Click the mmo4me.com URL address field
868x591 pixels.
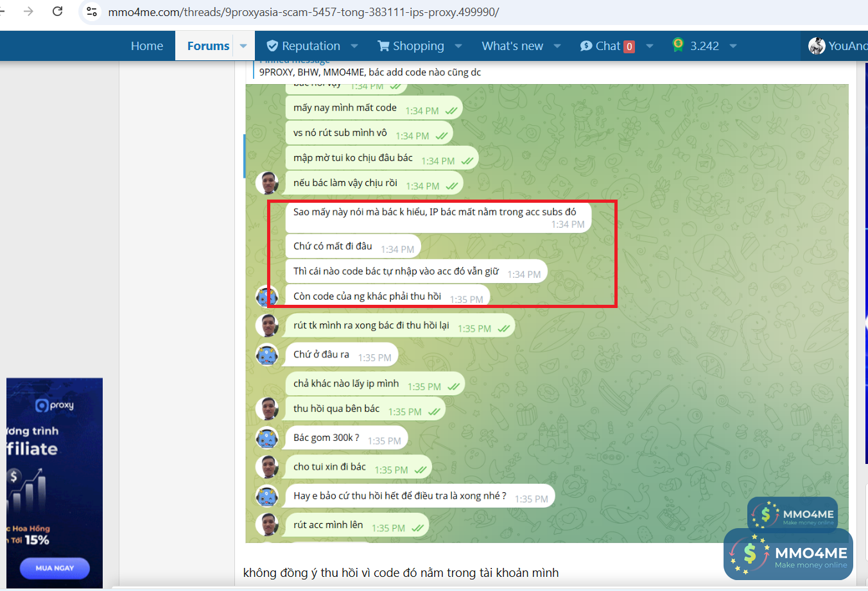pos(304,12)
